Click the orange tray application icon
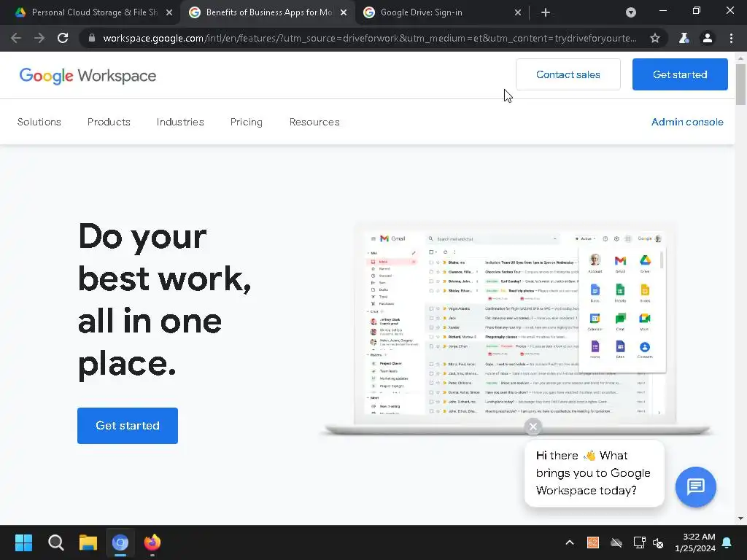Screen dimensions: 747x560 click(592, 542)
